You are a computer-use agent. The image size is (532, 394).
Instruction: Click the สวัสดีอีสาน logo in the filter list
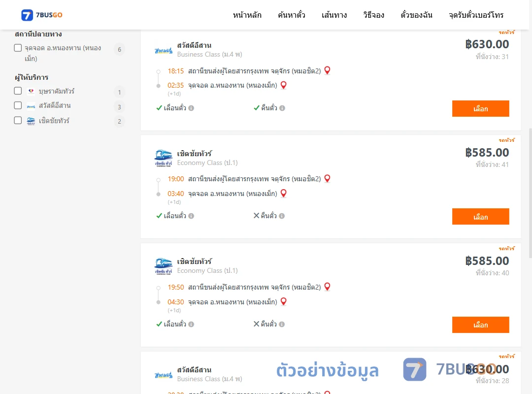tap(31, 106)
